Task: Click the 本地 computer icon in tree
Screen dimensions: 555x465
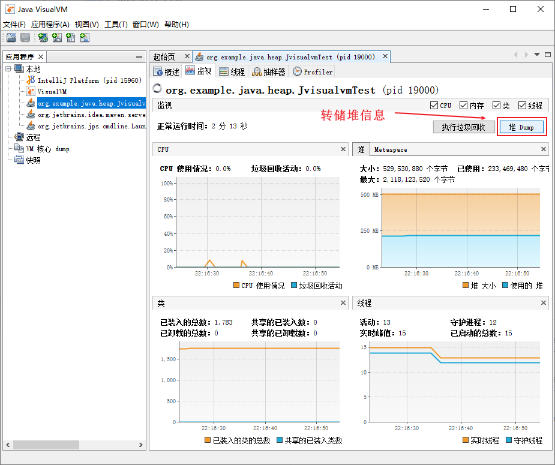Action: coord(19,69)
